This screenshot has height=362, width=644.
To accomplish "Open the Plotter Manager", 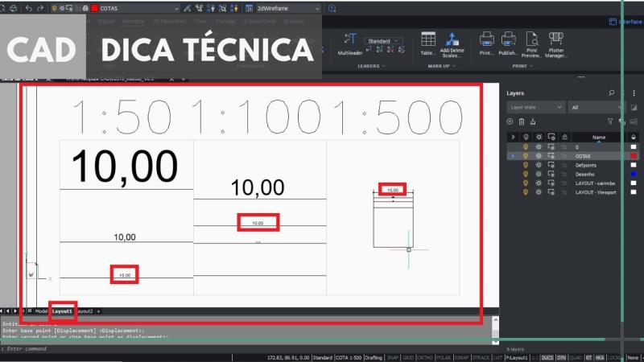I will pyautogui.click(x=555, y=45).
